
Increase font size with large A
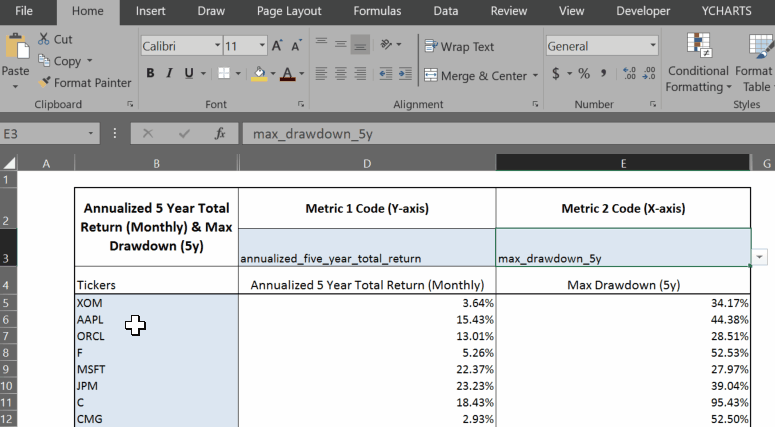[277, 46]
